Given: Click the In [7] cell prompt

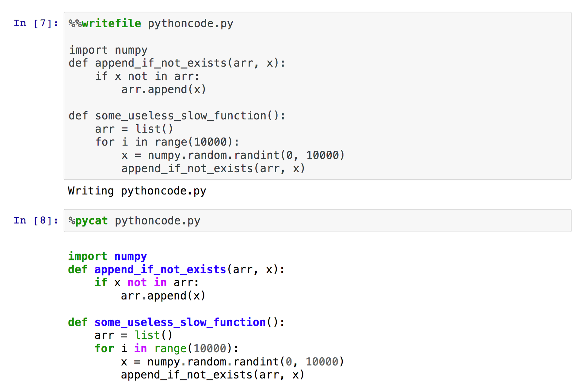Looking at the screenshot, I should (x=36, y=23).
